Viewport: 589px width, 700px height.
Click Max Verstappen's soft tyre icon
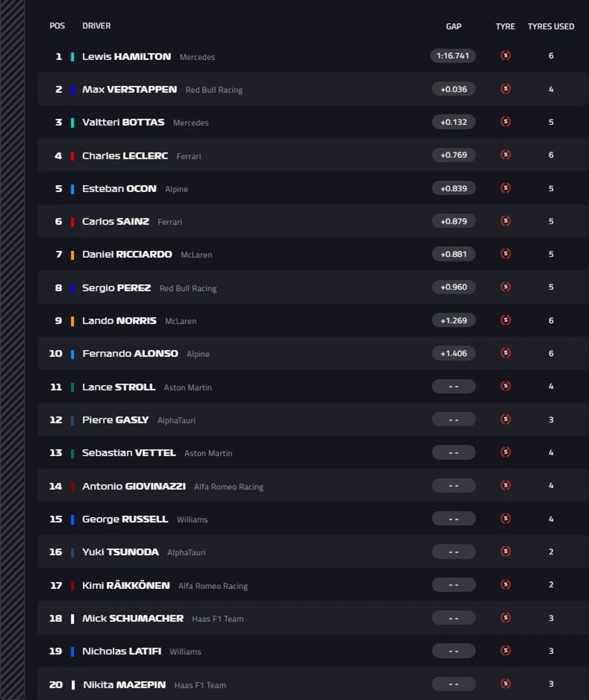505,89
